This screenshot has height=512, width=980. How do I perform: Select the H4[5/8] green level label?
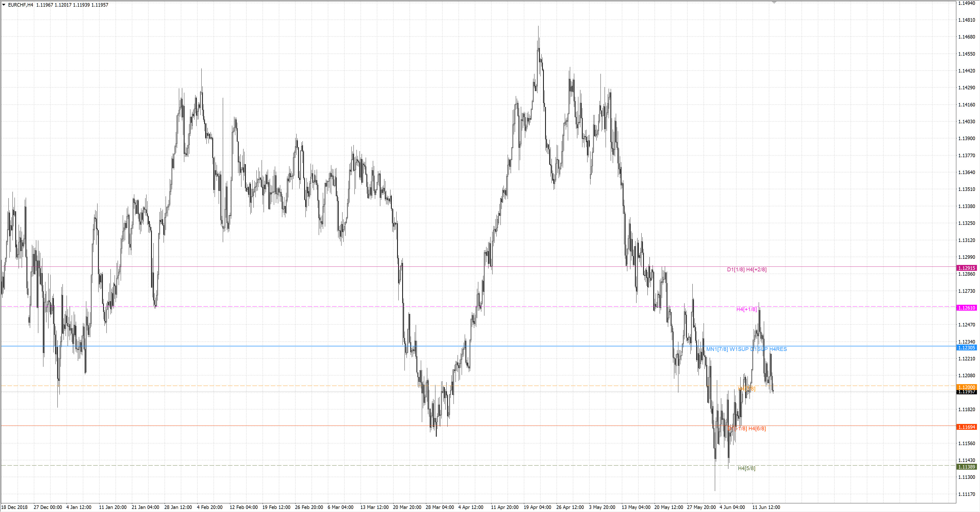point(746,468)
